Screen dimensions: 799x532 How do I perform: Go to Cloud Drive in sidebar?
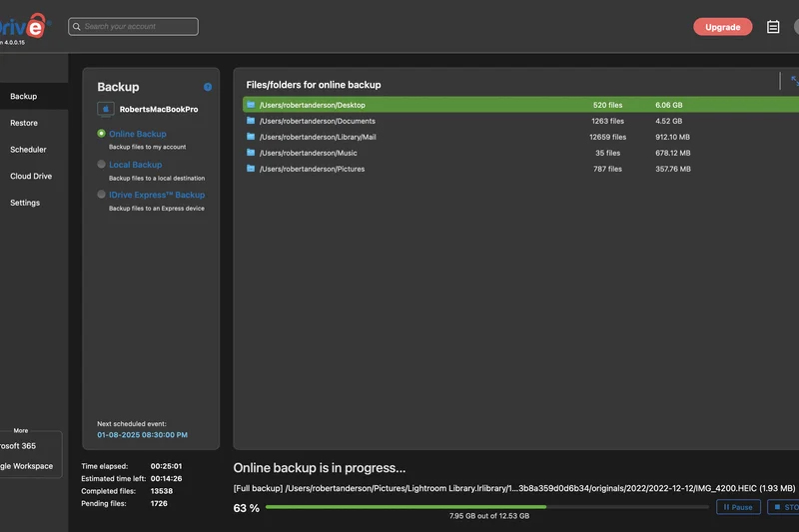coord(30,177)
